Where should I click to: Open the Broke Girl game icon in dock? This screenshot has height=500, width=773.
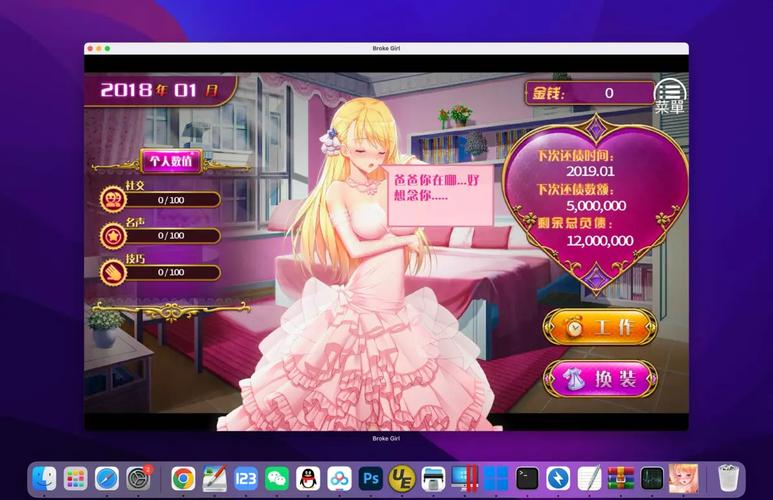[x=683, y=479]
